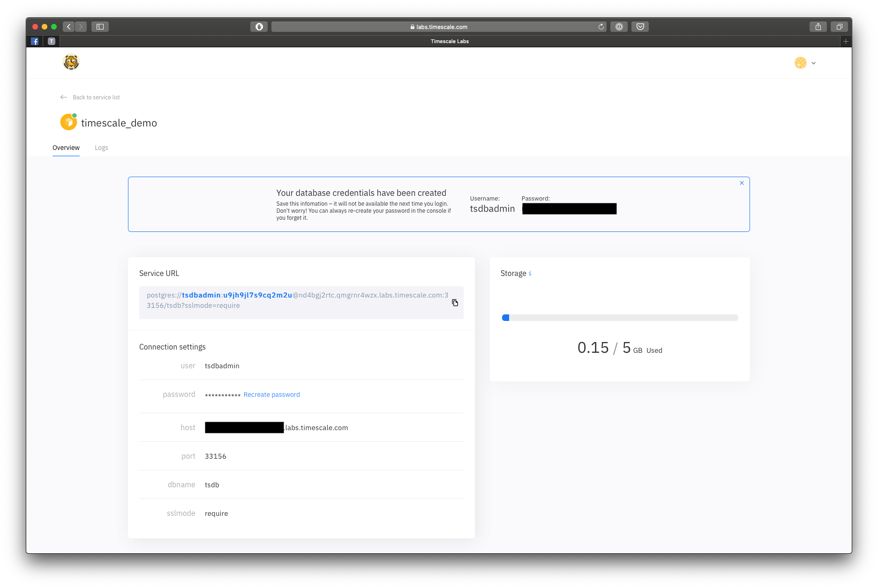Open the T pinned tab
Image resolution: width=878 pixels, height=588 pixels.
[52, 41]
